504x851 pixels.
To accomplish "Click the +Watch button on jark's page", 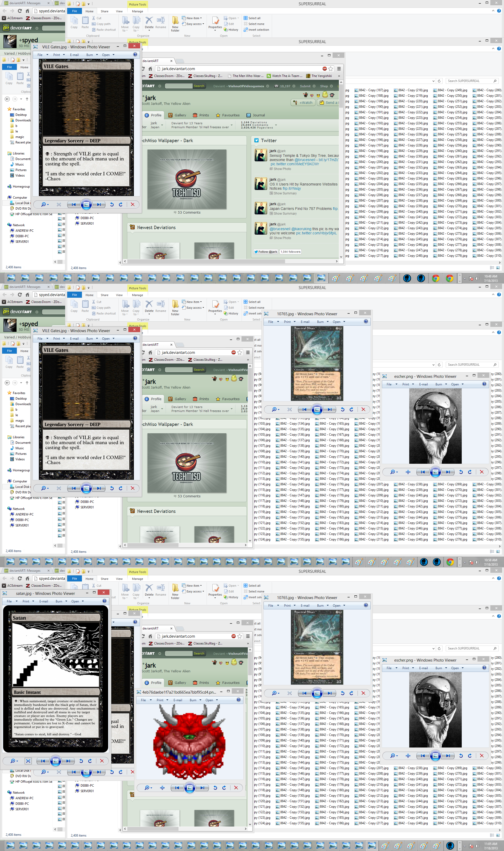I will click(303, 103).
